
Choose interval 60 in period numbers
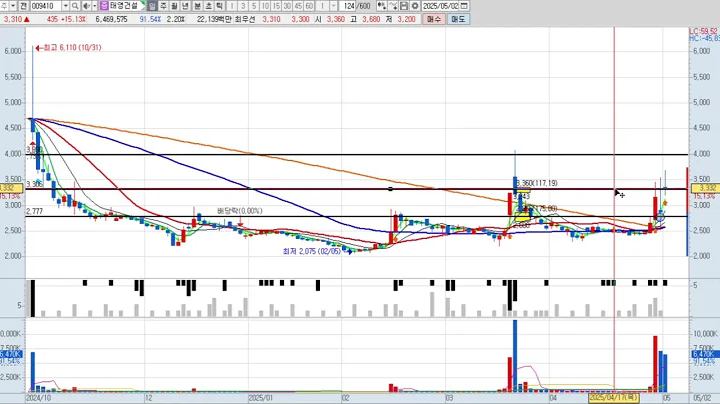click(309, 6)
